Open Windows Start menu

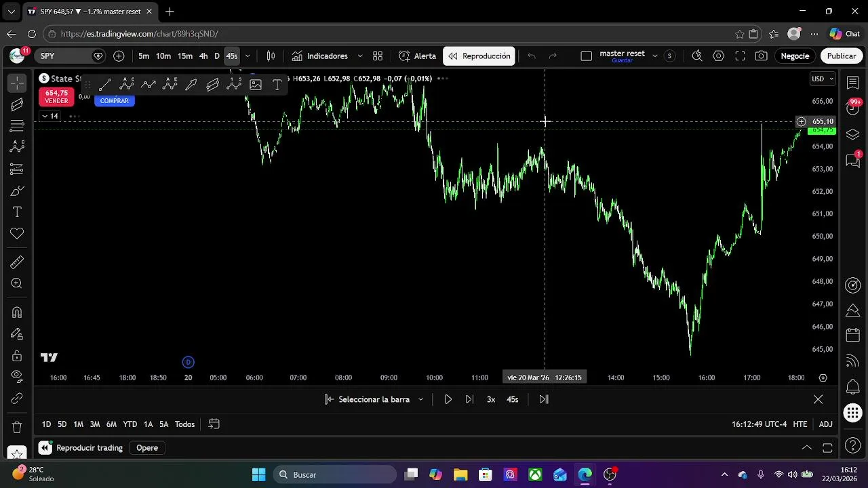(x=259, y=474)
